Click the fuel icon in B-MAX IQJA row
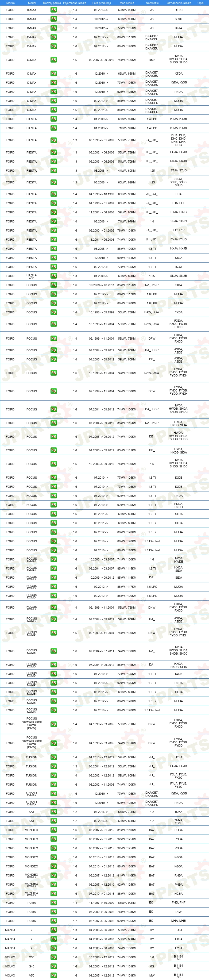 (53, 28)
